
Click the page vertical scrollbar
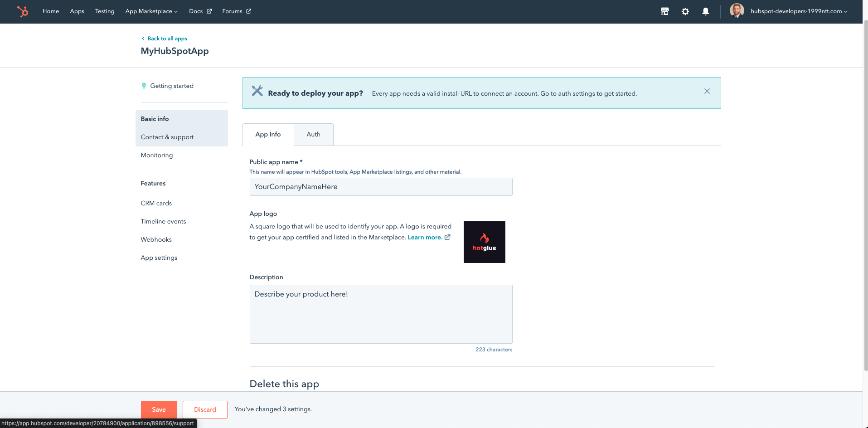(x=865, y=195)
